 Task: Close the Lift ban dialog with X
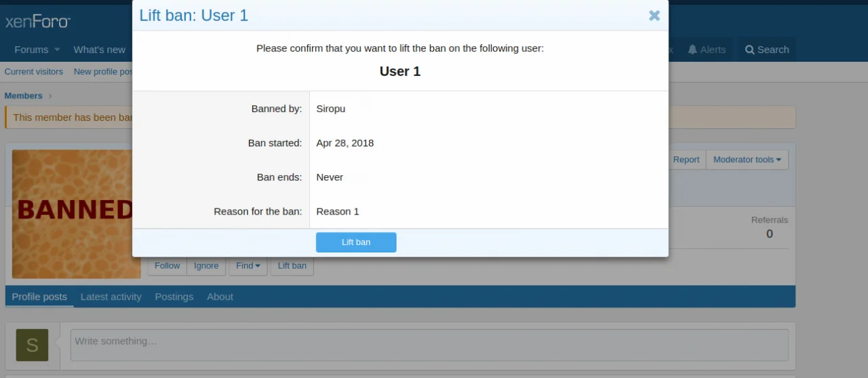pos(654,16)
